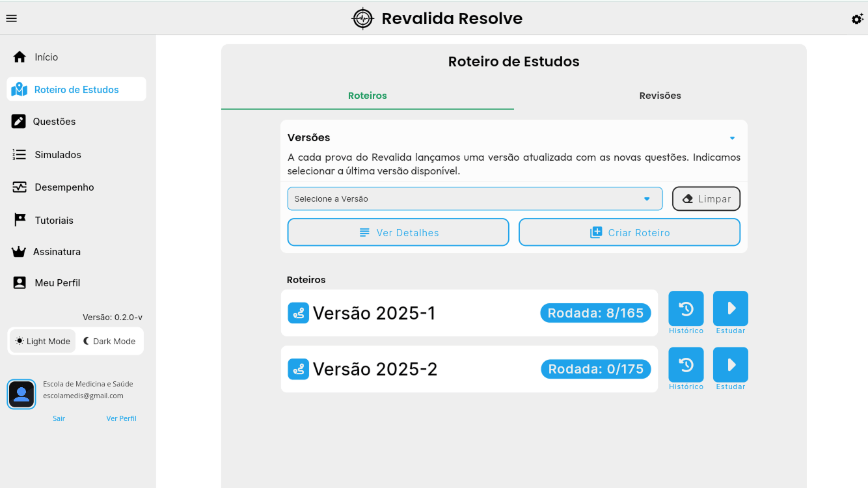Click the Simulados list icon
The height and width of the screenshot is (488, 868).
pos(20,154)
